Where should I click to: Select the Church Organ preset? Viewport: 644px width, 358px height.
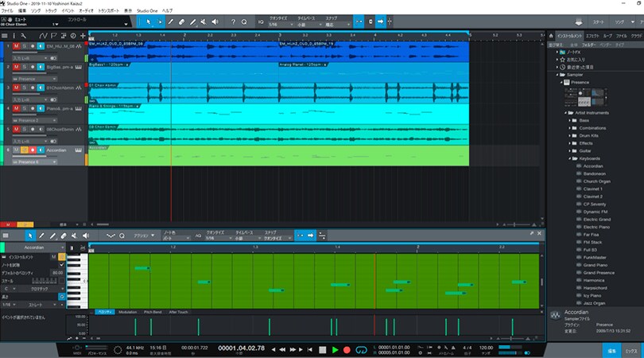tap(597, 181)
